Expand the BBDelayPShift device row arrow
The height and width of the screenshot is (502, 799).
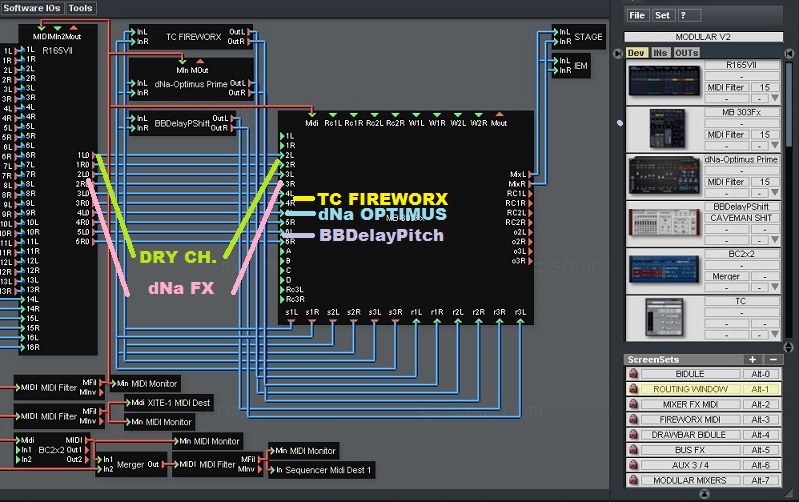[775, 240]
